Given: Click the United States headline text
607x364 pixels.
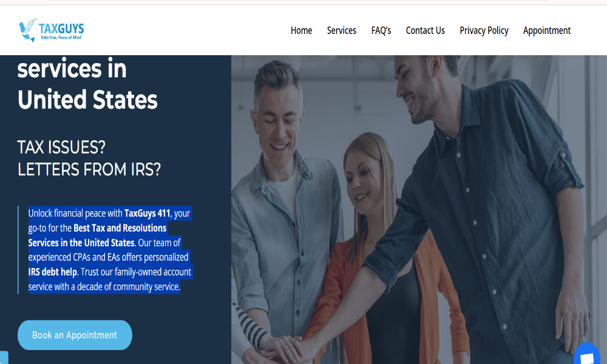Looking at the screenshot, I should 87,100.
